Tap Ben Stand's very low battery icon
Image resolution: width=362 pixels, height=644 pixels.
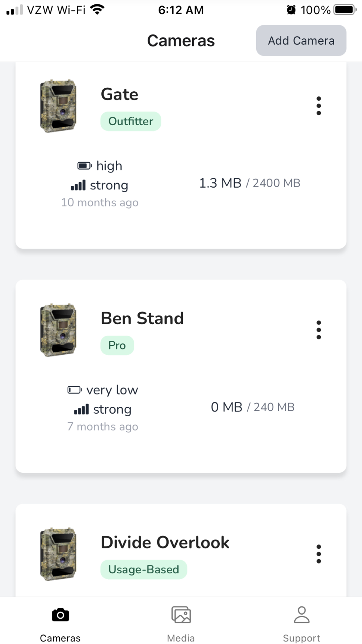pos(75,390)
